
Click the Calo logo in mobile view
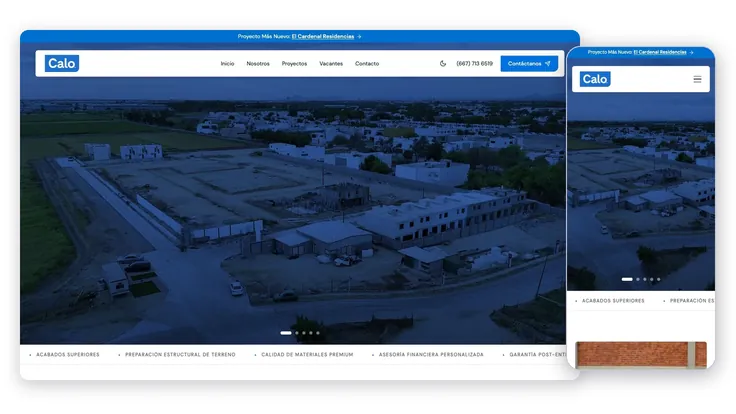(595, 79)
